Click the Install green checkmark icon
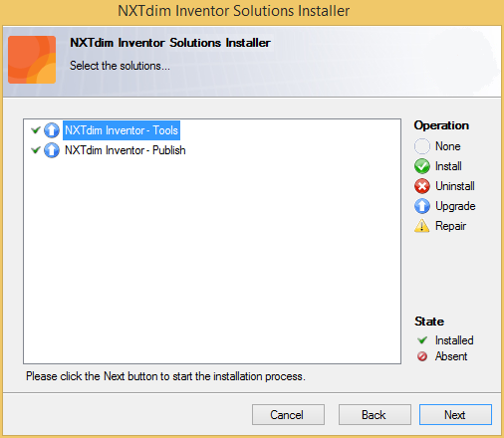This screenshot has height=438, width=504. click(x=422, y=166)
